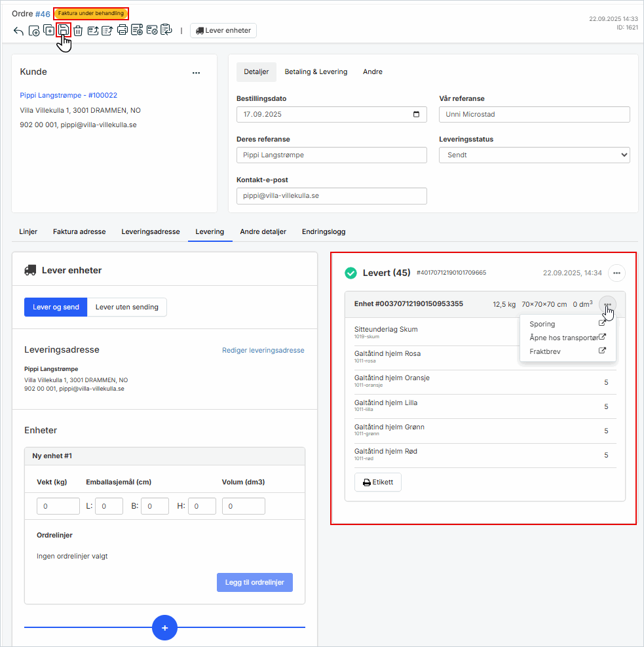Open the Leveringsstatus dropdown
The width and height of the screenshot is (644, 647).
click(534, 155)
